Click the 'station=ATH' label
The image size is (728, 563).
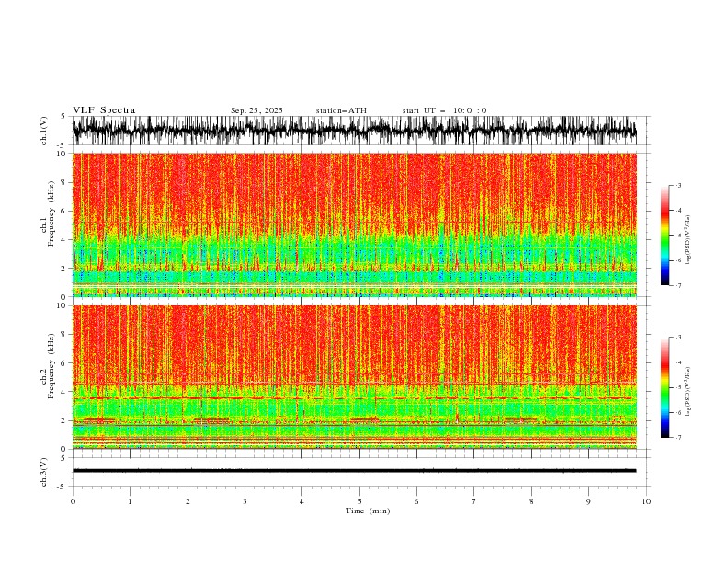pyautogui.click(x=341, y=110)
